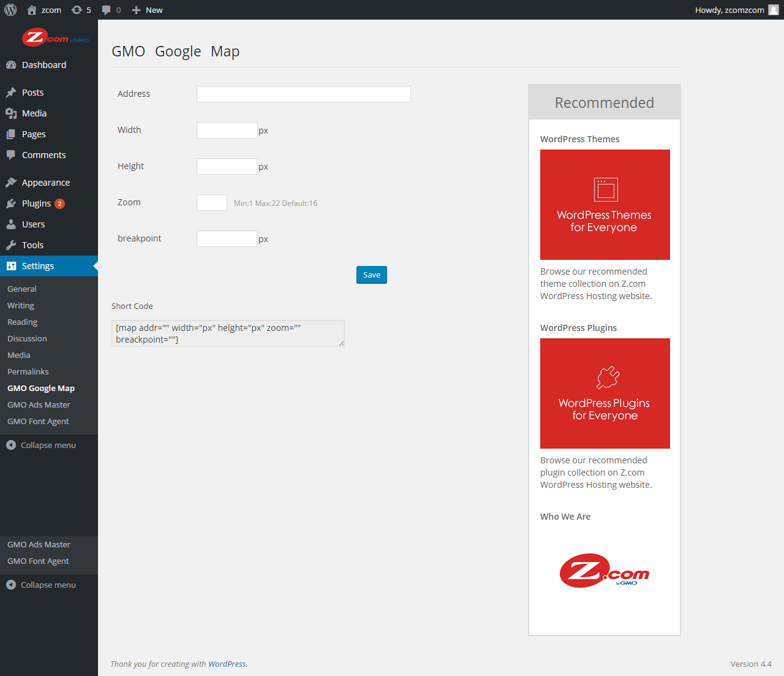The image size is (784, 676).
Task: Open Users via the person icon
Action: click(11, 224)
